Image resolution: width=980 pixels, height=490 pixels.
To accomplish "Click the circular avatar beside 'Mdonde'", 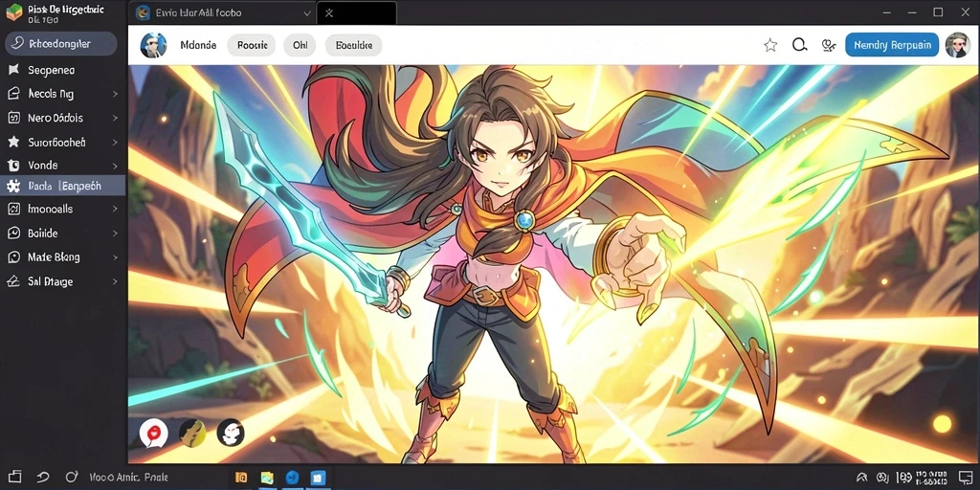I will (153, 45).
